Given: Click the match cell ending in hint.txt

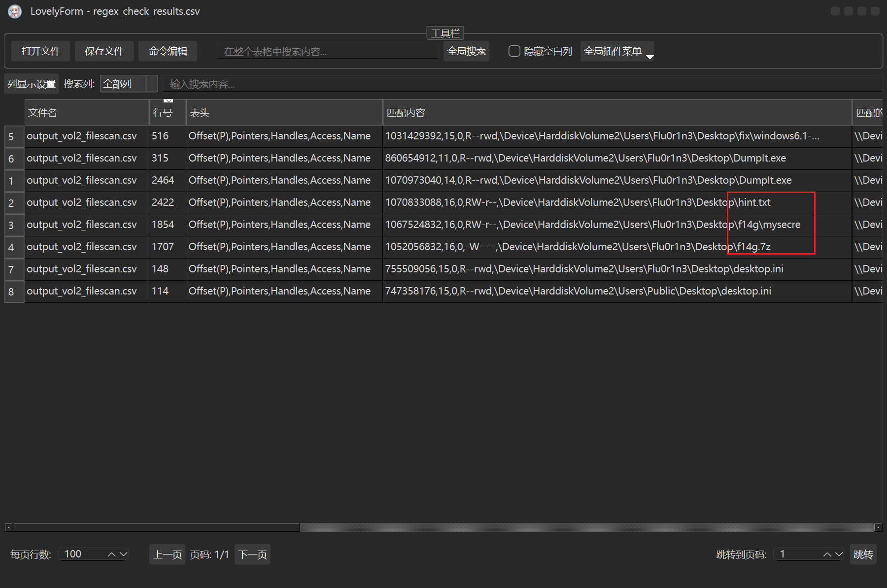Looking at the screenshot, I should coord(617,203).
